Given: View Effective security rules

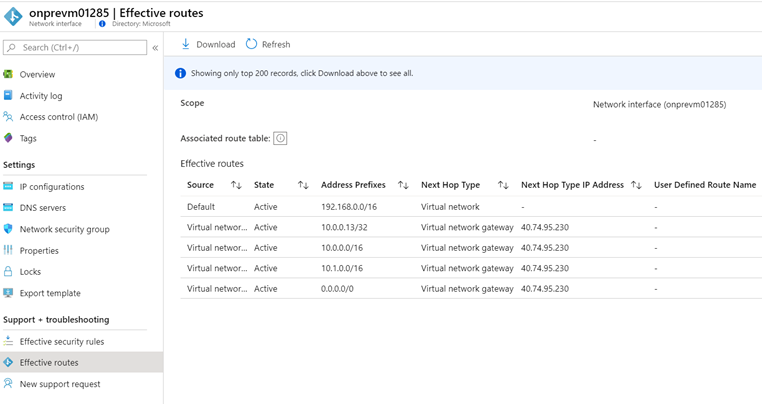Looking at the screenshot, I should pos(62,341).
